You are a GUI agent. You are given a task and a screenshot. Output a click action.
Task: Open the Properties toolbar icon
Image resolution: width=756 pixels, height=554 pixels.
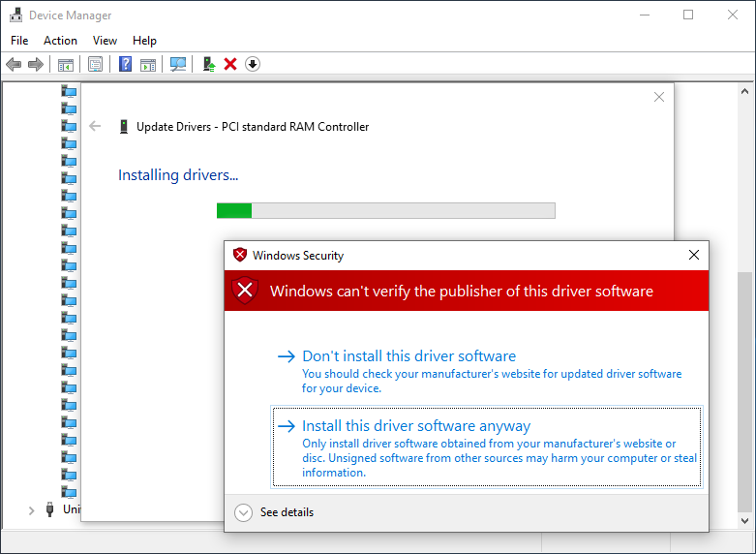click(x=95, y=64)
